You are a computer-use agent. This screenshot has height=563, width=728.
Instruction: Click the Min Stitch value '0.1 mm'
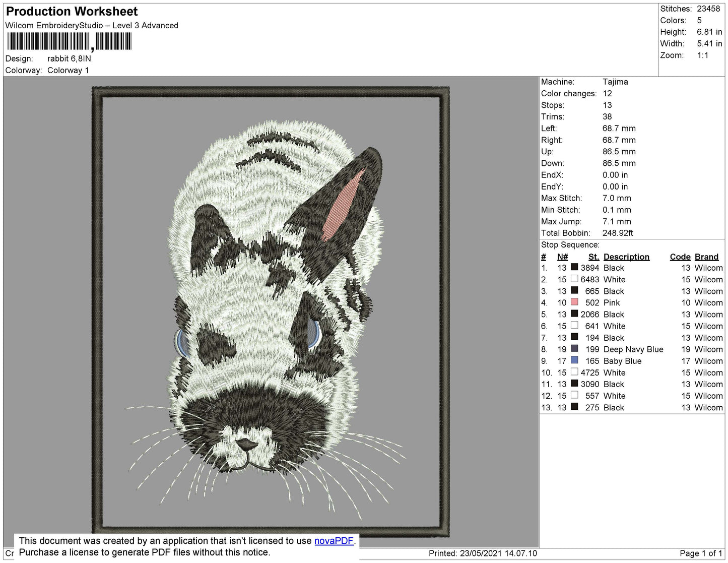click(617, 210)
